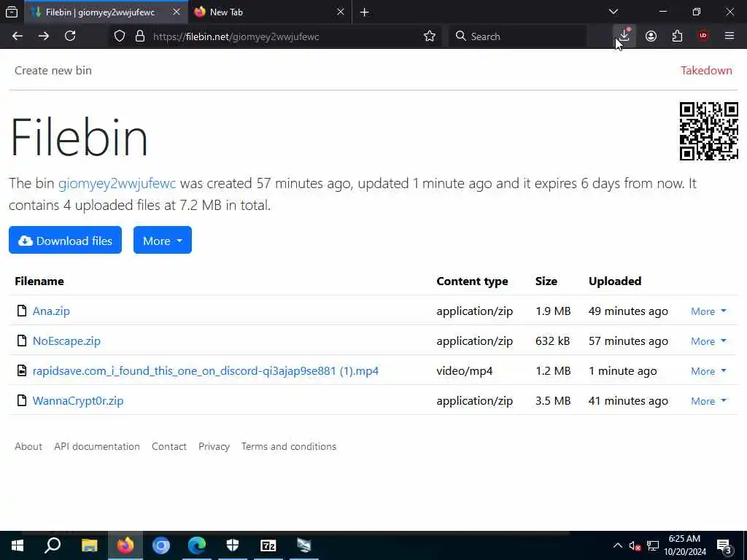Click the Uploaded column header

(x=614, y=281)
